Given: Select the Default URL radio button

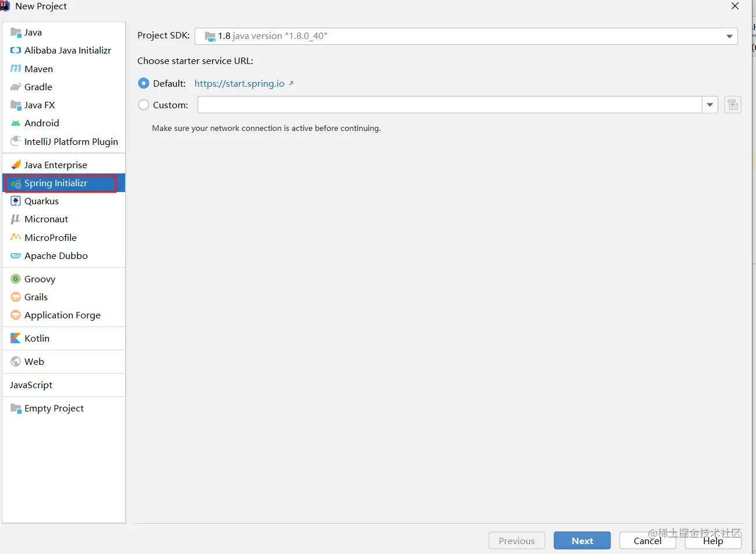Looking at the screenshot, I should pos(144,83).
